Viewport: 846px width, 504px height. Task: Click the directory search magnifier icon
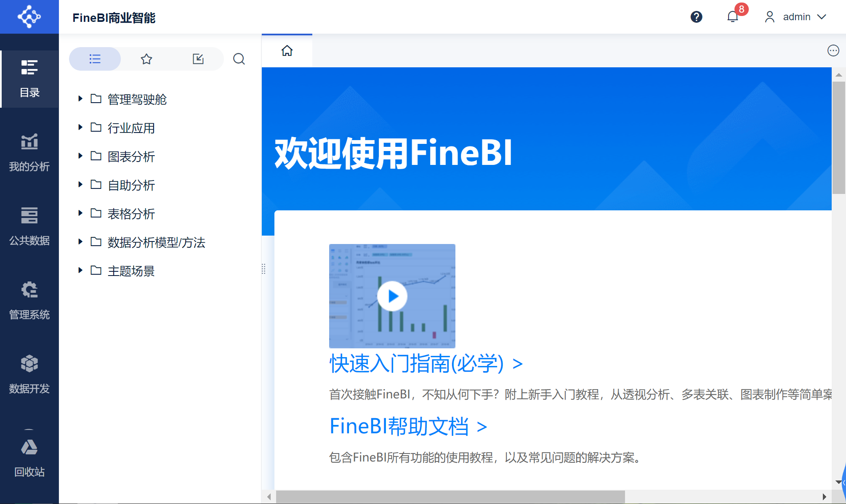tap(239, 59)
